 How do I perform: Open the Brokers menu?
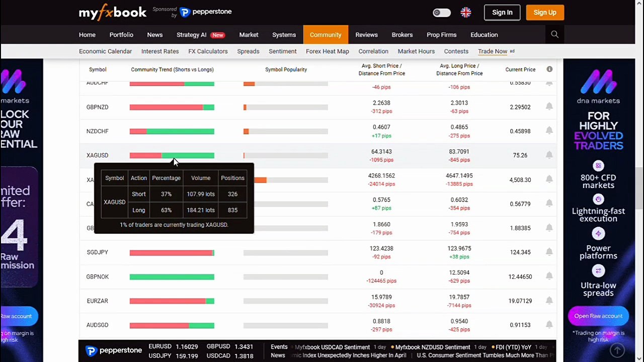pyautogui.click(x=402, y=35)
